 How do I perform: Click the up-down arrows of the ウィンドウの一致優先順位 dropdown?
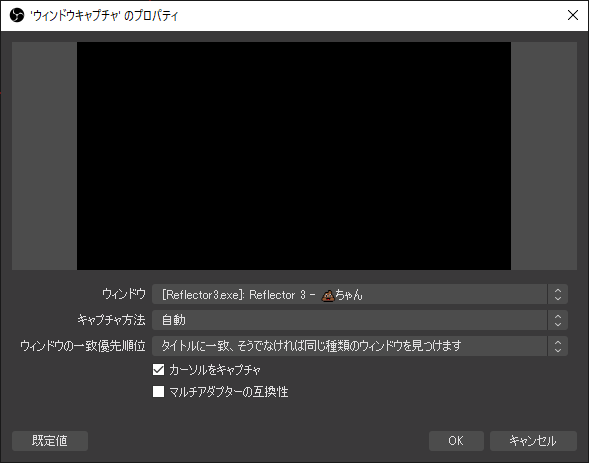pyautogui.click(x=558, y=346)
